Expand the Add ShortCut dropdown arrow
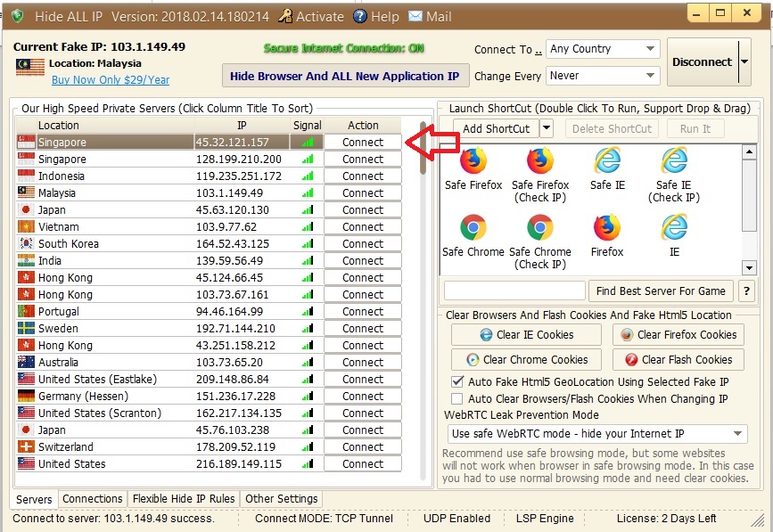Viewport: 773px width, 532px height. 547,128
